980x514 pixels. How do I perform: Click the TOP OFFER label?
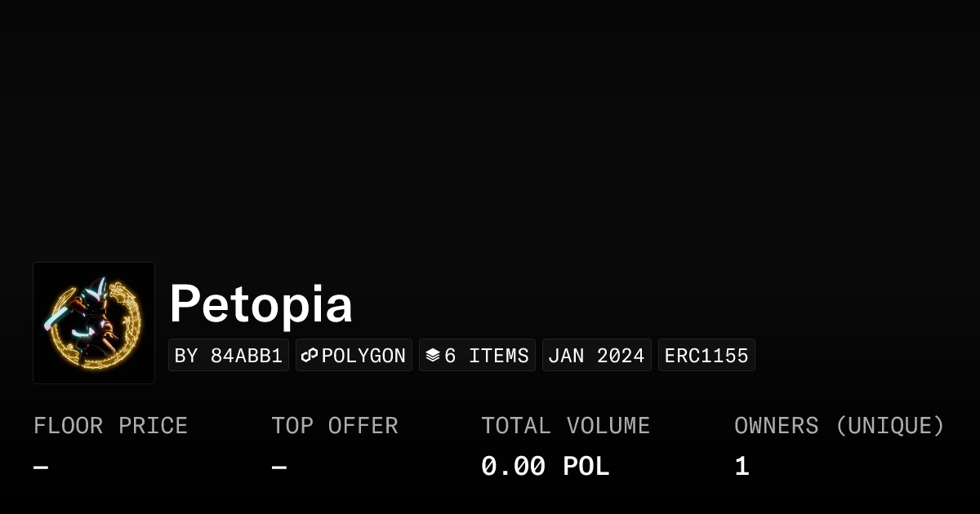[335, 426]
